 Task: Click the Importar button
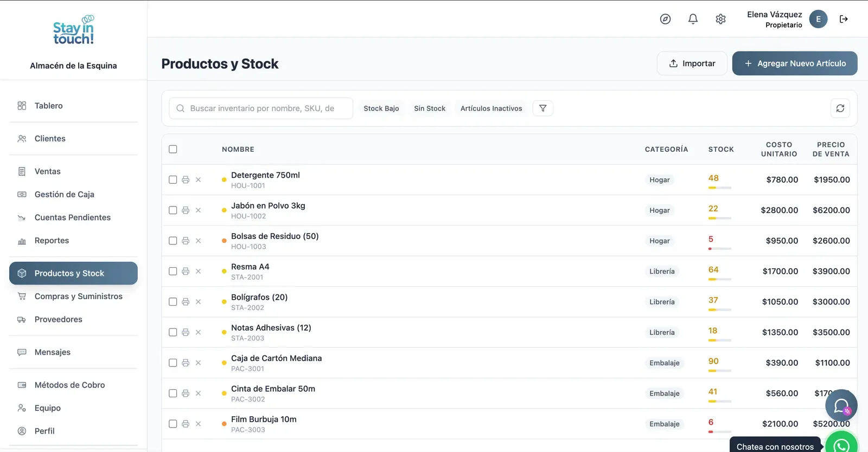coord(692,63)
